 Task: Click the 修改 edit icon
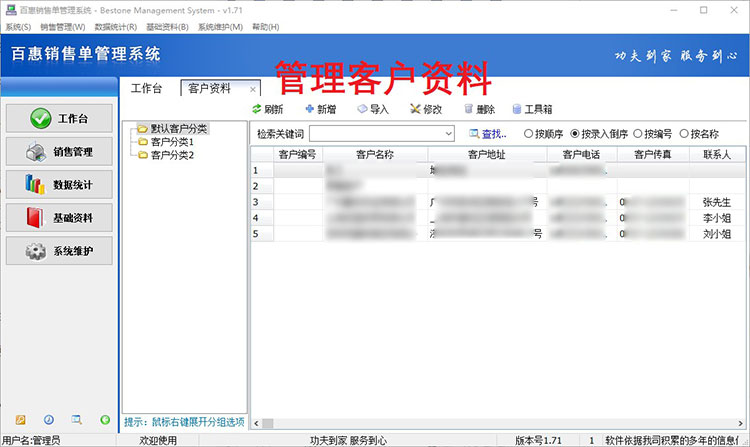pyautogui.click(x=415, y=109)
